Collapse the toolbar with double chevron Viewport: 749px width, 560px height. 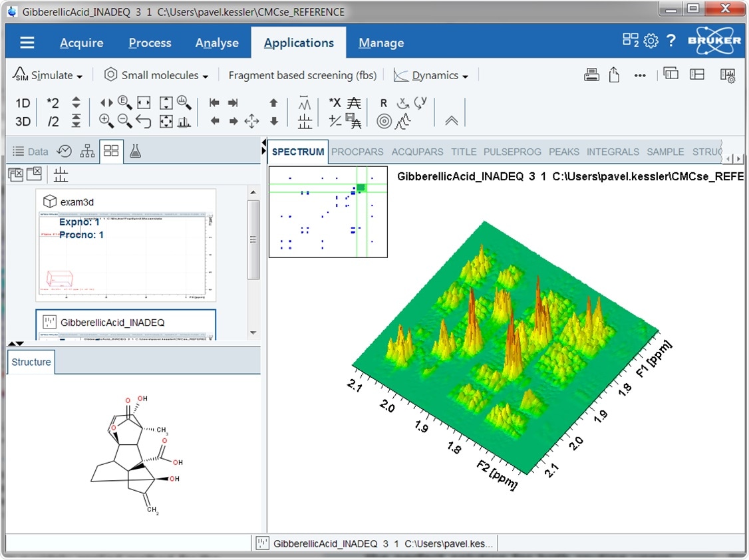click(x=452, y=120)
